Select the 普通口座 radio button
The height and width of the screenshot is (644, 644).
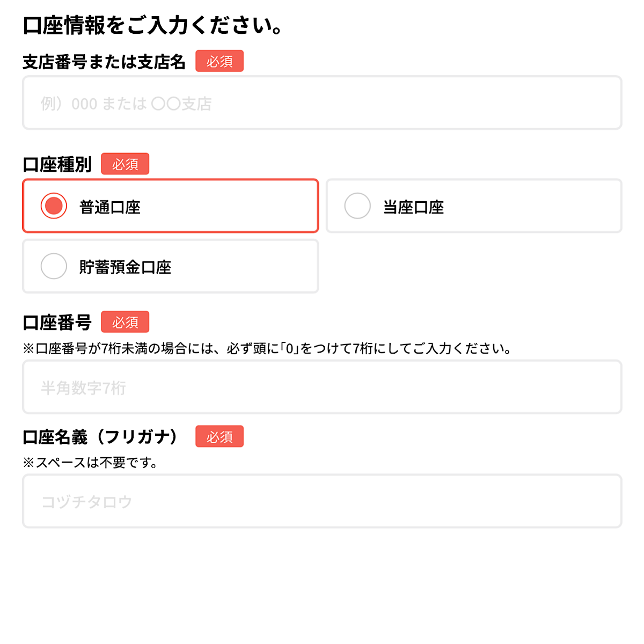54,206
